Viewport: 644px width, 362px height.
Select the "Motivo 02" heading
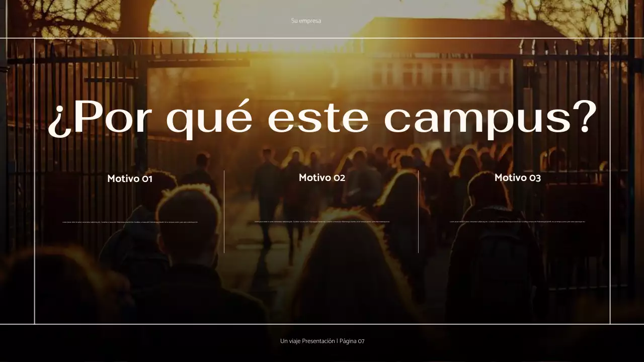322,177
